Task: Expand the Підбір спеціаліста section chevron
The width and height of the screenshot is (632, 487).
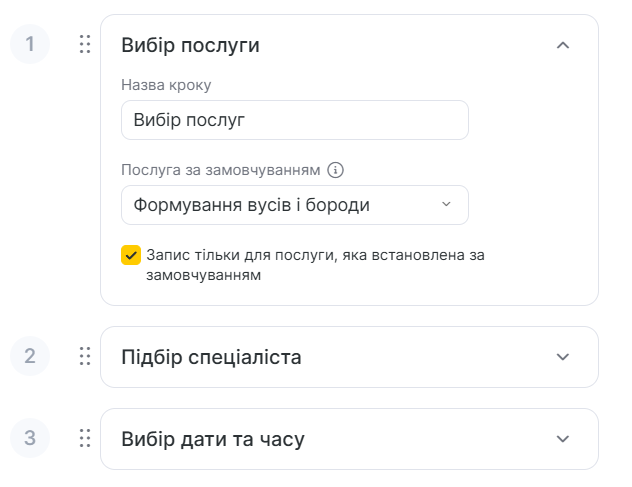Action: pyautogui.click(x=563, y=357)
